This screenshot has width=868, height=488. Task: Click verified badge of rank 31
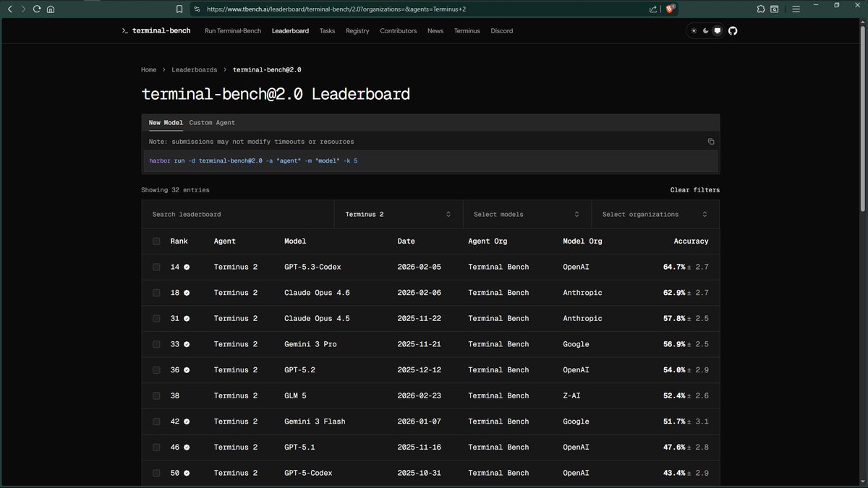tap(187, 319)
